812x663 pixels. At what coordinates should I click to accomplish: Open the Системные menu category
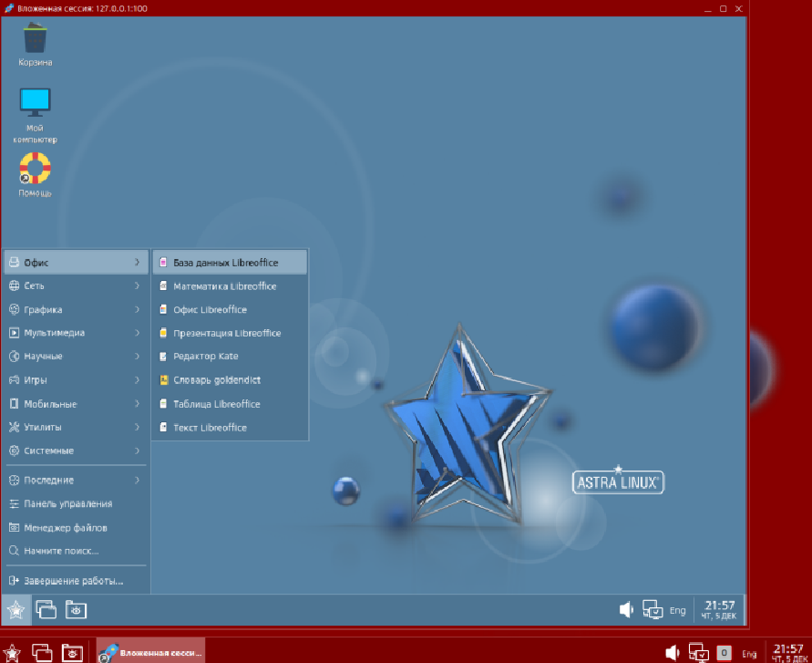(x=77, y=451)
